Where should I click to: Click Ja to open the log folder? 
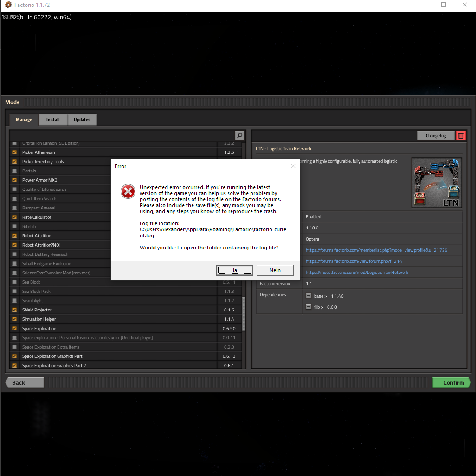234,270
